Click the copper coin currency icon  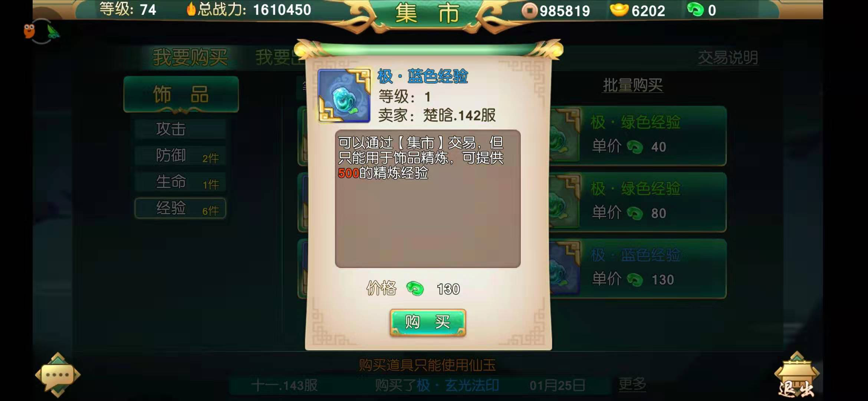tap(529, 10)
